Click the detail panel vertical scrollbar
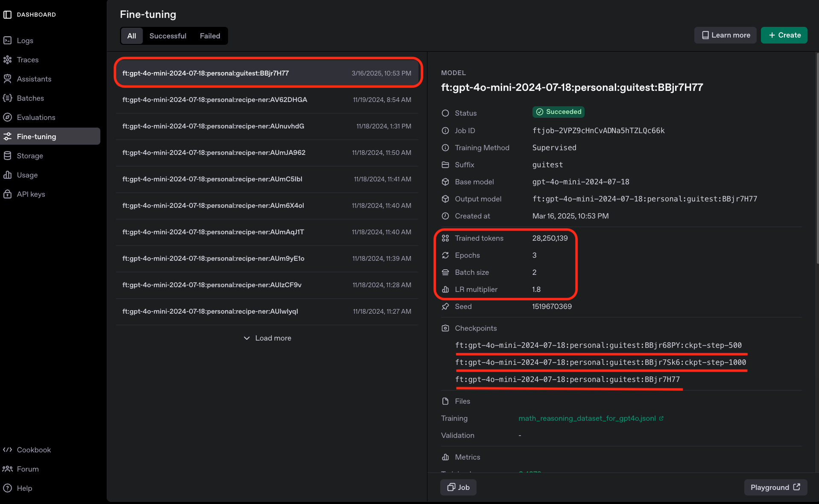Screen dimensions: 819x504 click(817, 158)
